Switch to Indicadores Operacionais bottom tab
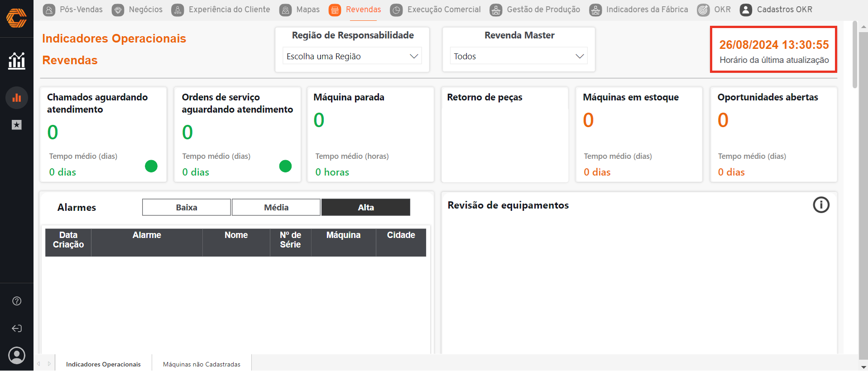The height and width of the screenshot is (371, 868). pos(103,364)
